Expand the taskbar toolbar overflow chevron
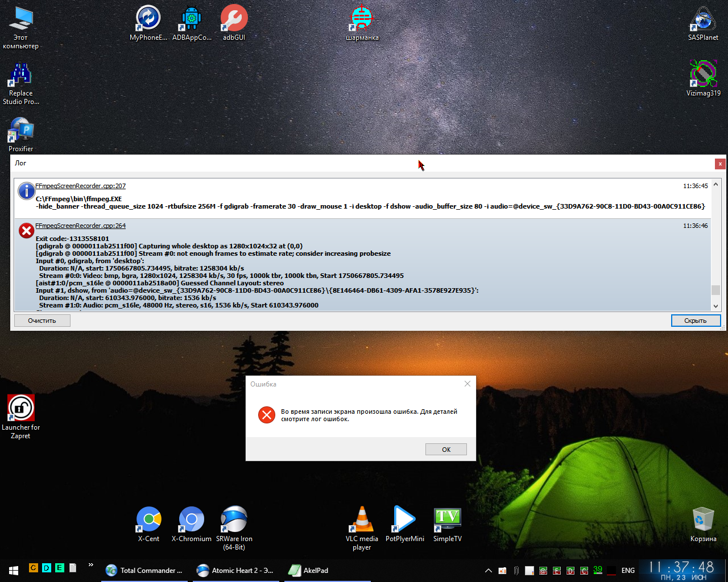Image resolution: width=728 pixels, height=582 pixels. [x=90, y=565]
